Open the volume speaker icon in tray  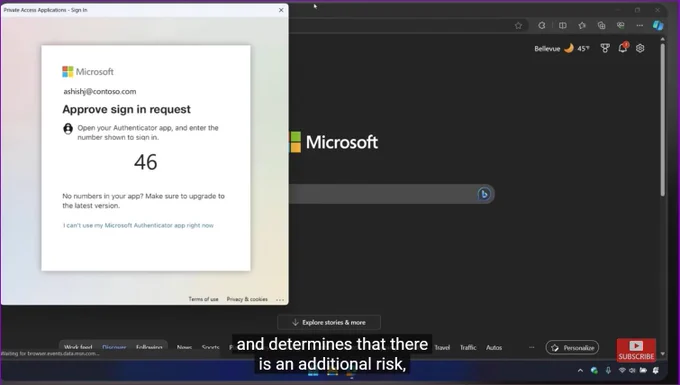(632, 370)
